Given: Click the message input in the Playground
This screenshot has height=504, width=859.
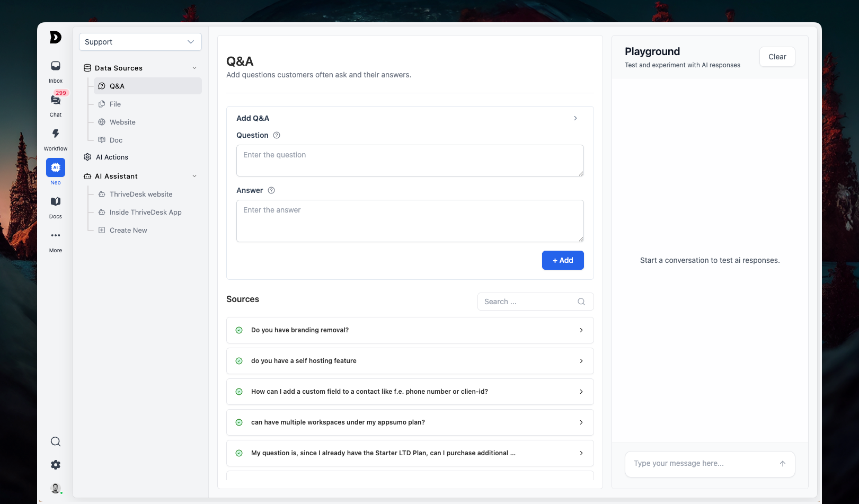Looking at the screenshot, I should click(x=699, y=464).
